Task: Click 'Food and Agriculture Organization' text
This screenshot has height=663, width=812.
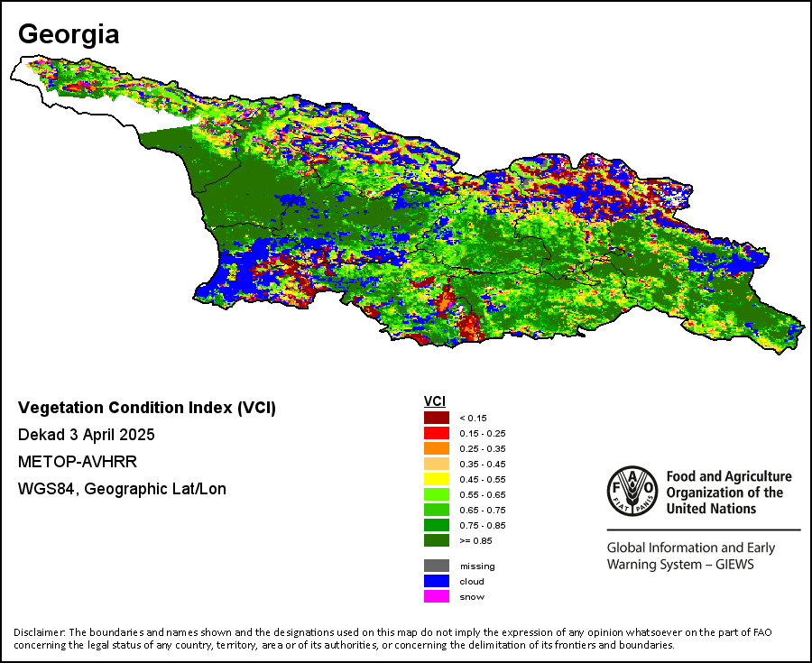Action: (x=729, y=493)
